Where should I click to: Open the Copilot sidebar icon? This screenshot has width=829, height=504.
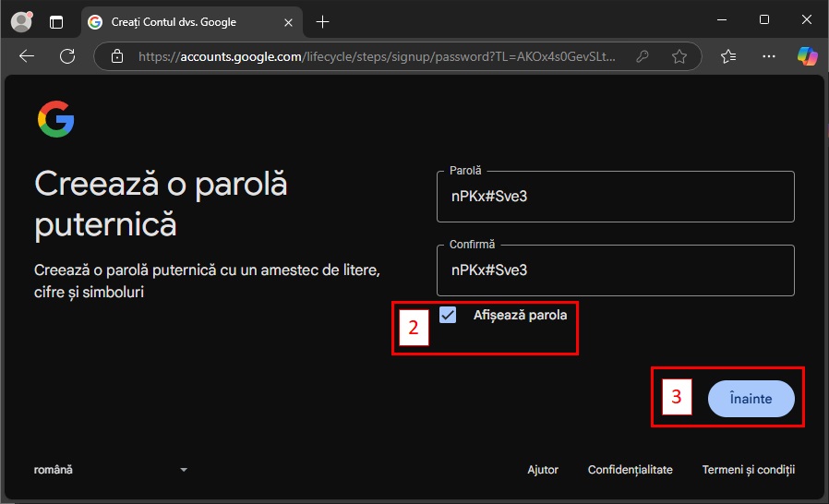pyautogui.click(x=808, y=56)
